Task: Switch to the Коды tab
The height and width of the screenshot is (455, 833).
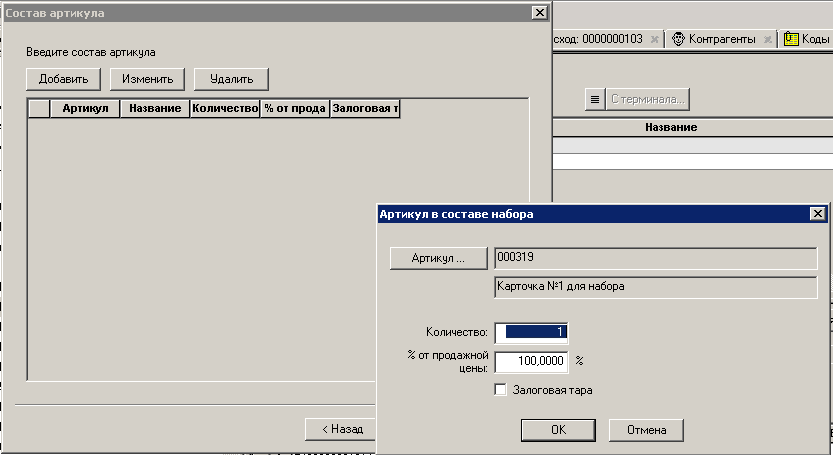Action: (806, 39)
